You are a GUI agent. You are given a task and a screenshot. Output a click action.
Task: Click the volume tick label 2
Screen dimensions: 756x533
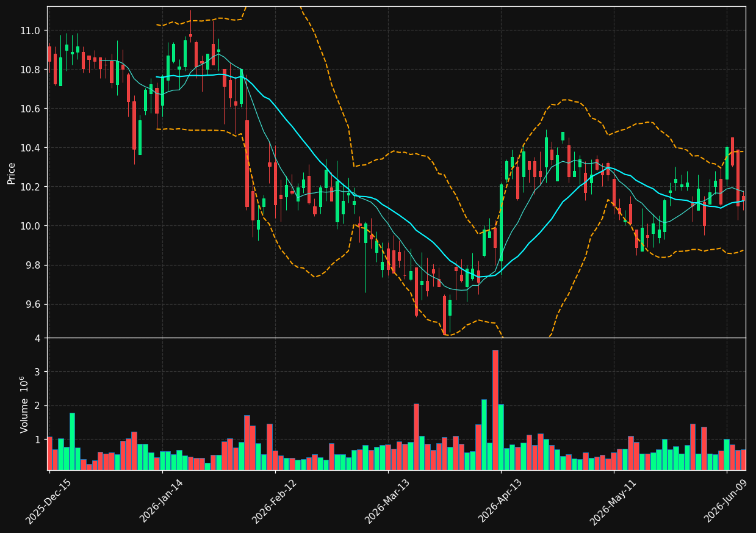[37, 406]
